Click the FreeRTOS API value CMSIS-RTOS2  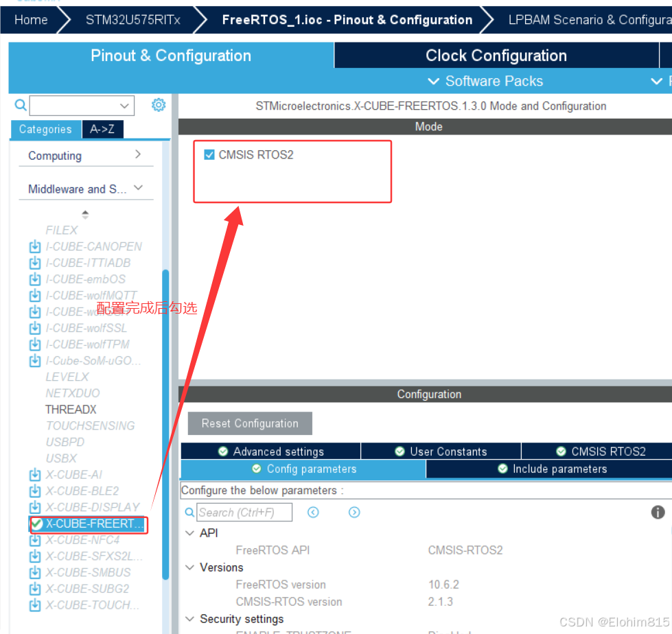click(465, 550)
